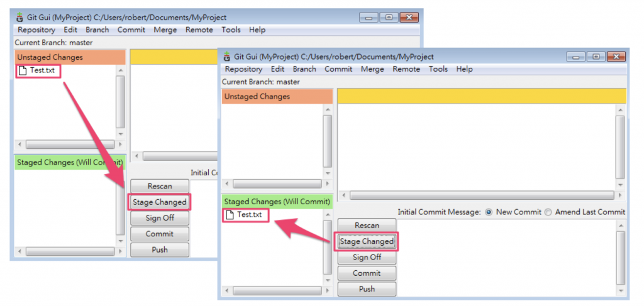Click Commit button in back window
The image size is (644, 306).
point(160,234)
